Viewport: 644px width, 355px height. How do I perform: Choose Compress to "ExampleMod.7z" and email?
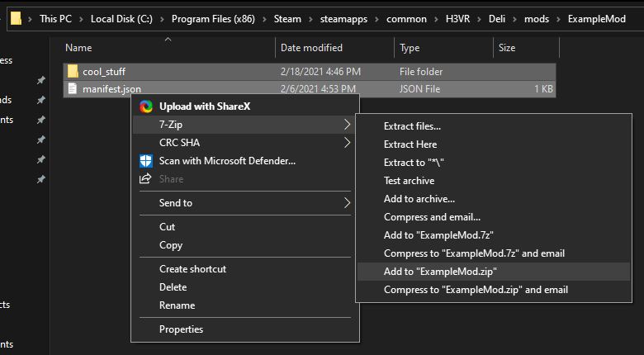[x=494, y=253]
